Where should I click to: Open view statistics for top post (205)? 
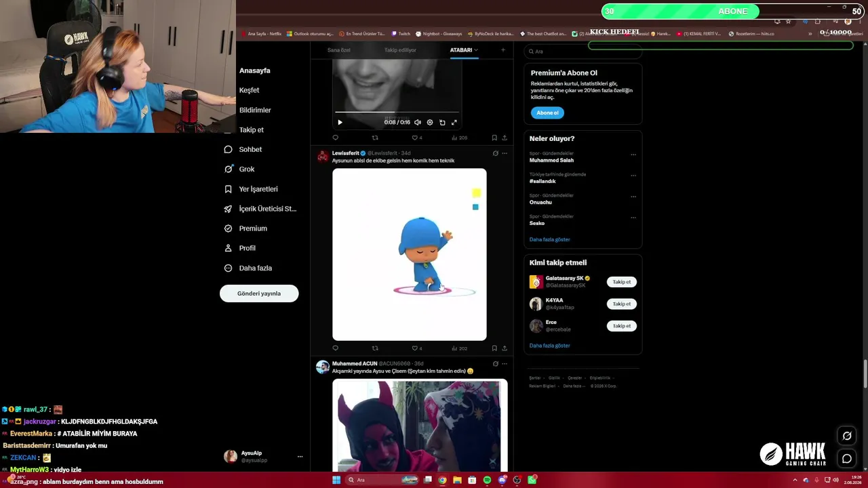pos(459,138)
